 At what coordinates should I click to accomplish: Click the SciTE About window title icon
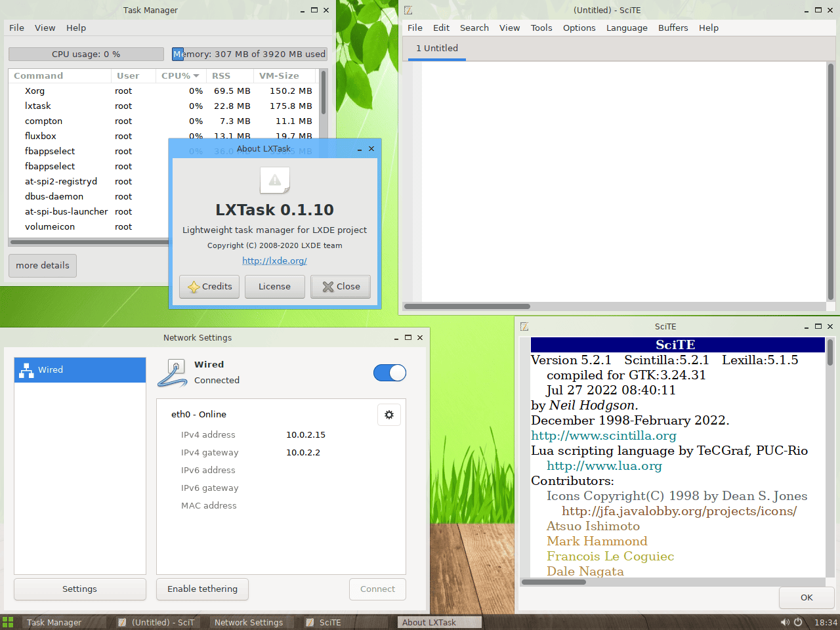click(524, 326)
